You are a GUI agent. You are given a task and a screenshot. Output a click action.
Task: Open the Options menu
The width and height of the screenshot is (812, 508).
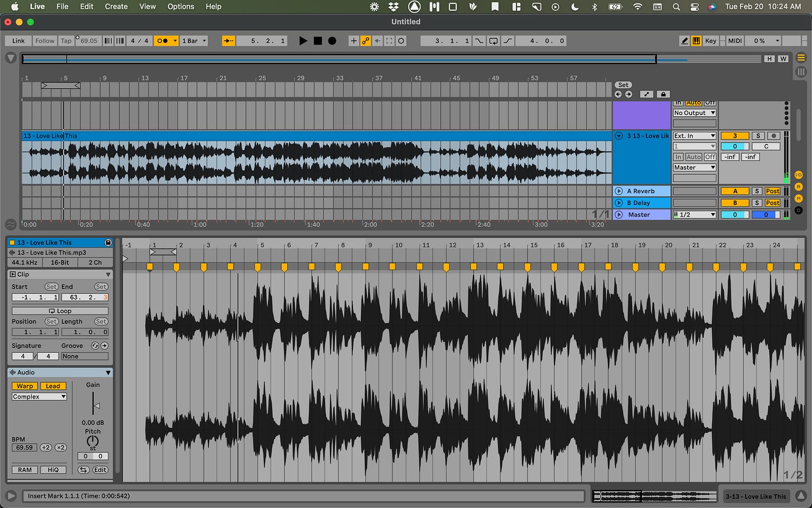181,7
